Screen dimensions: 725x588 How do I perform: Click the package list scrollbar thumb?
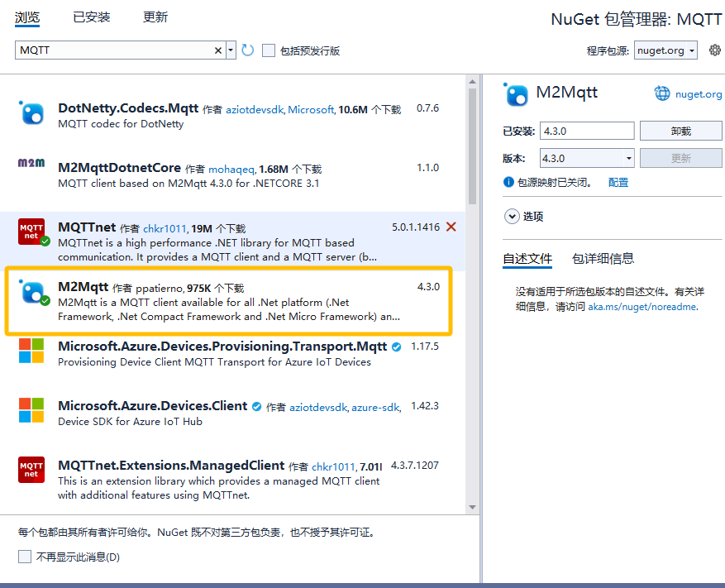tap(472, 146)
